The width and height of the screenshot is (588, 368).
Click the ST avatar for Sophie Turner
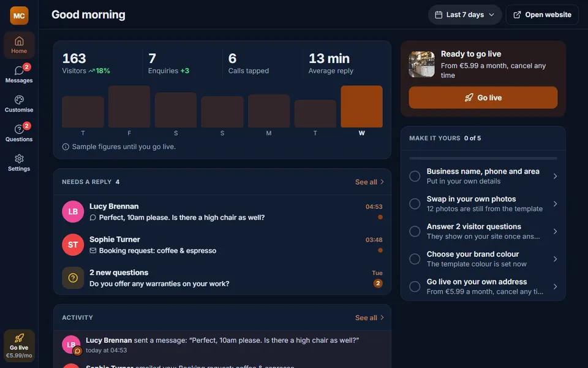click(x=73, y=245)
